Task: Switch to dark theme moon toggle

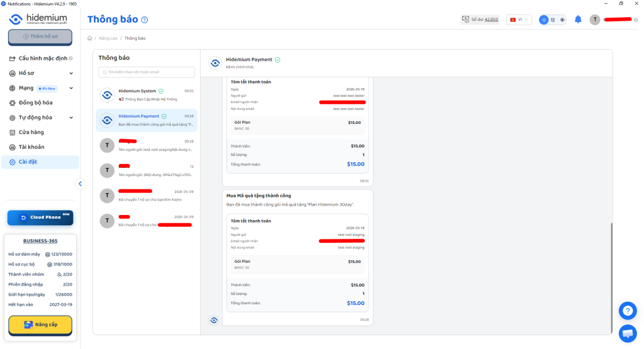Action: (x=553, y=19)
